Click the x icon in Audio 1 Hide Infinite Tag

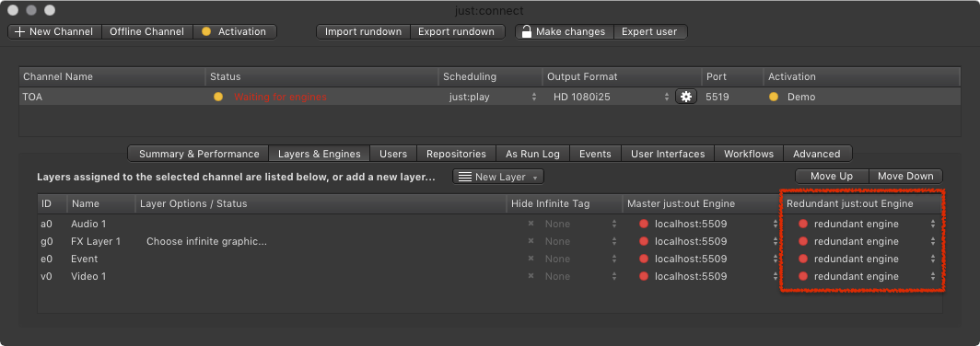531,224
